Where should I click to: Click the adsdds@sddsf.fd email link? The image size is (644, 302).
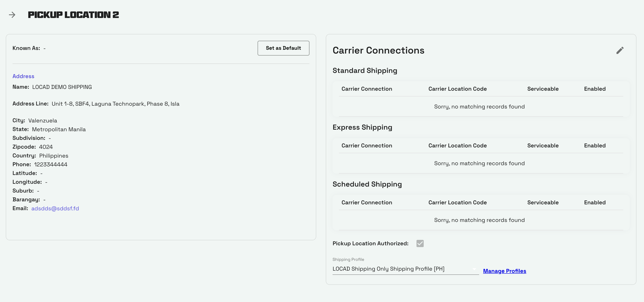point(55,208)
